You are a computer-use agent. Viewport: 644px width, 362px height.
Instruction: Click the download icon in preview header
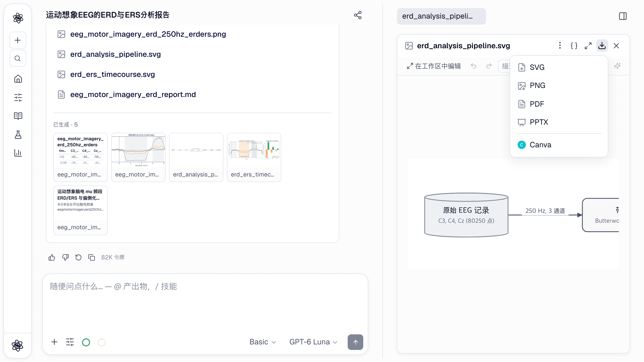pos(602,46)
